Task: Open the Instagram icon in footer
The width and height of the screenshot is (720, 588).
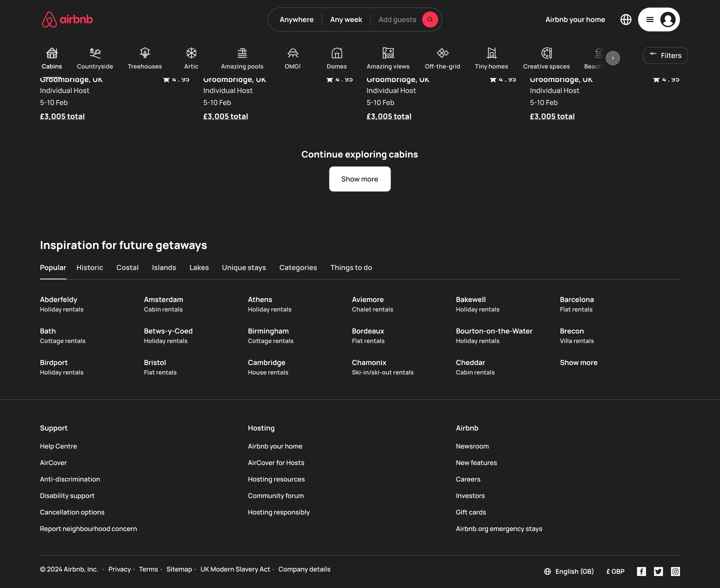Action: tap(675, 571)
